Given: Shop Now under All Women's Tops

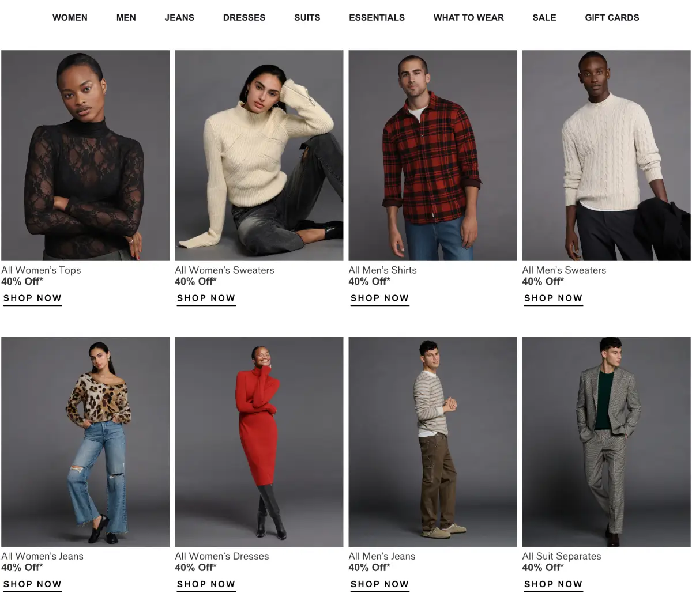Looking at the screenshot, I should (32, 298).
